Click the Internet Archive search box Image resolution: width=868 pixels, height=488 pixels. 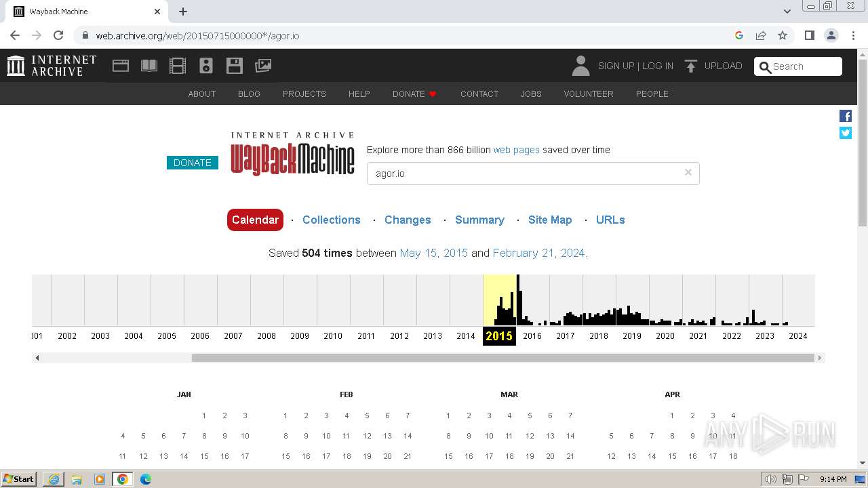coord(798,66)
